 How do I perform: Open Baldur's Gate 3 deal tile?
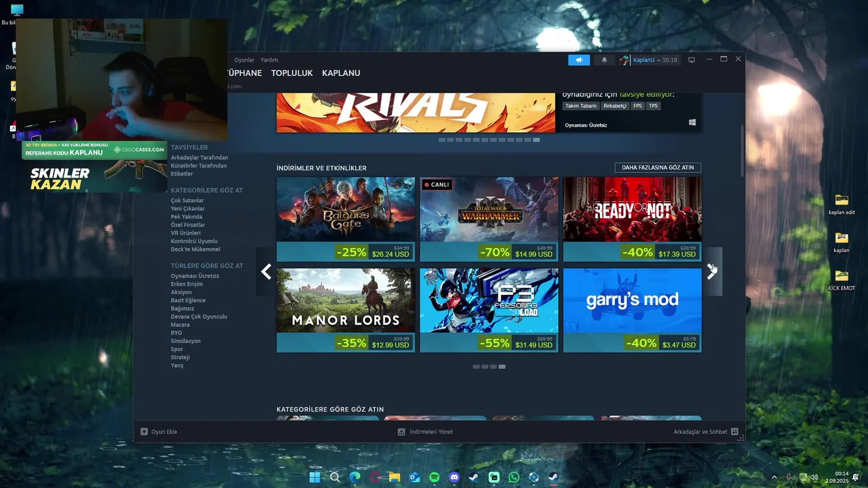click(x=346, y=220)
